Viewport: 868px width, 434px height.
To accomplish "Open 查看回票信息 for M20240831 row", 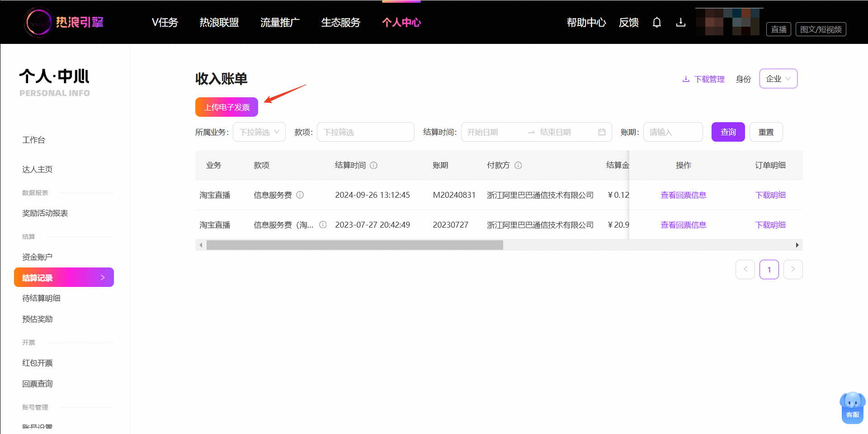I will [684, 195].
